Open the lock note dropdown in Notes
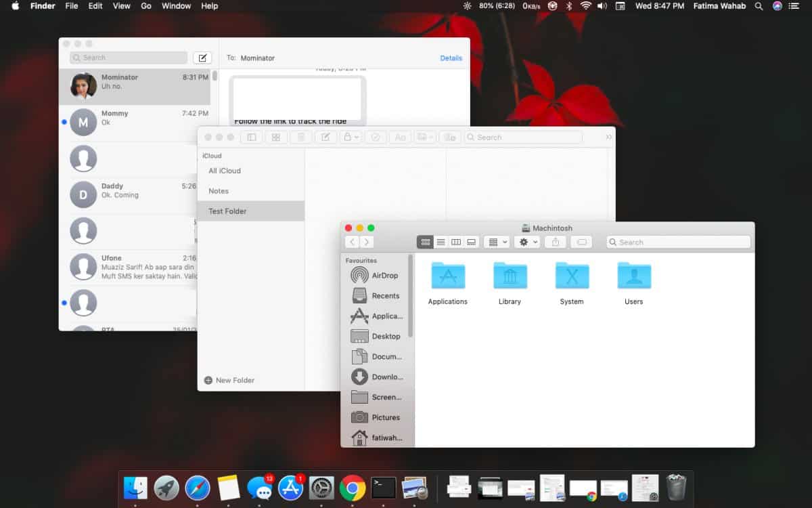The width and height of the screenshot is (812, 508). (351, 137)
